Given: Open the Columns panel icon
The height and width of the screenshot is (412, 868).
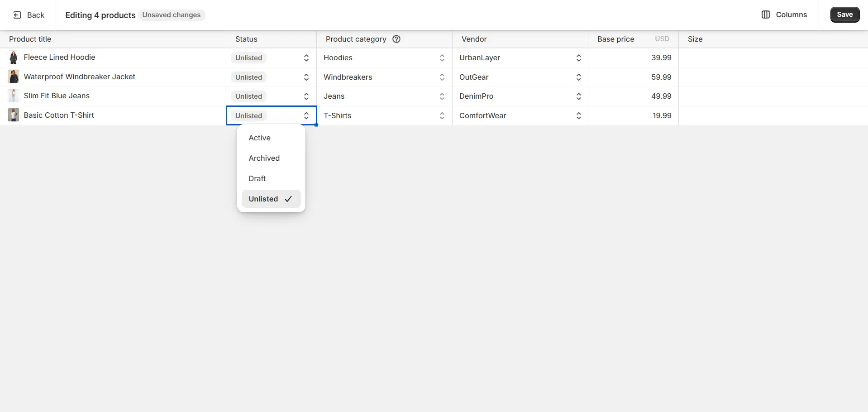Looking at the screenshot, I should (766, 14).
